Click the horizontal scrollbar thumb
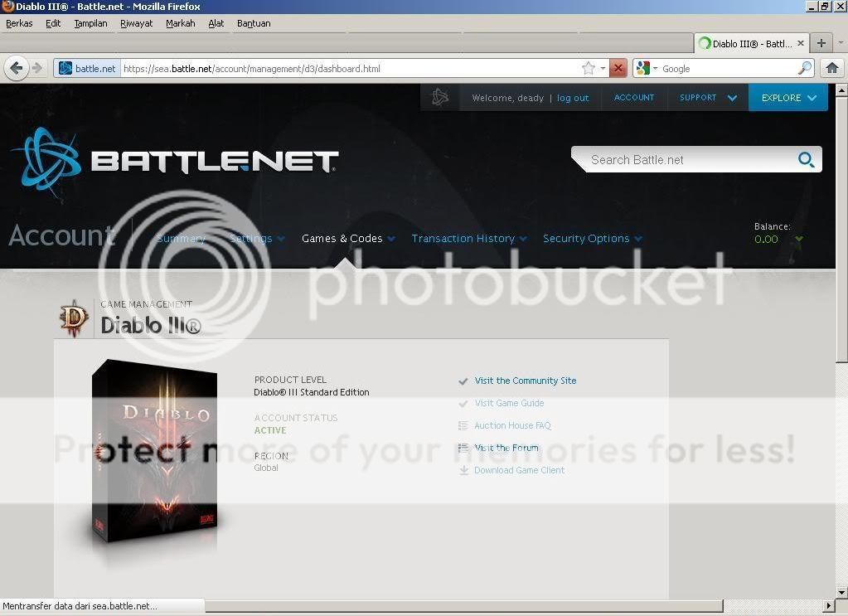This screenshot has height=616, width=848. tap(463, 606)
